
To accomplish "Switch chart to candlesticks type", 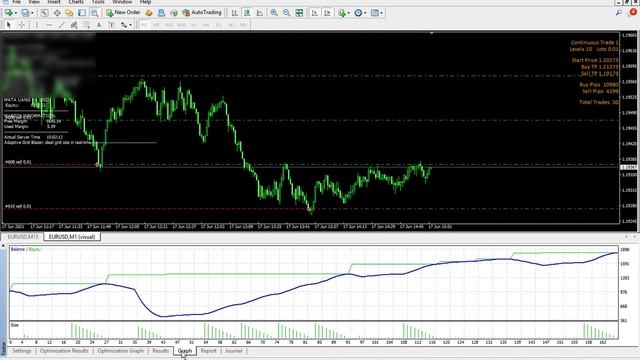I will [247, 13].
